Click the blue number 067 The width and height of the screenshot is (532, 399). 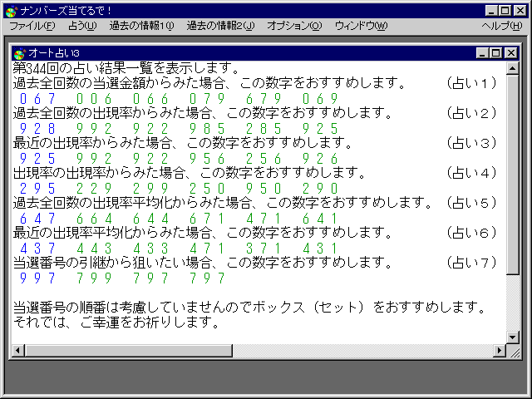click(x=37, y=99)
